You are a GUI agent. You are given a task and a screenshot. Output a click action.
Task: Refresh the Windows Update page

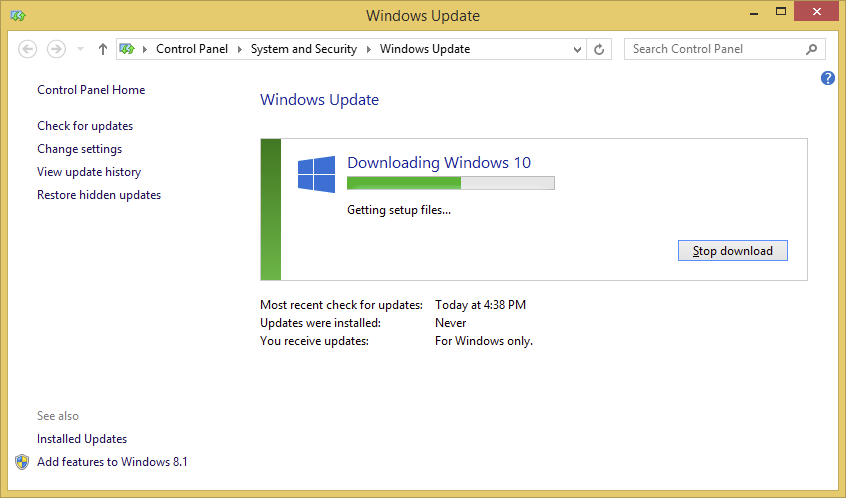(599, 49)
